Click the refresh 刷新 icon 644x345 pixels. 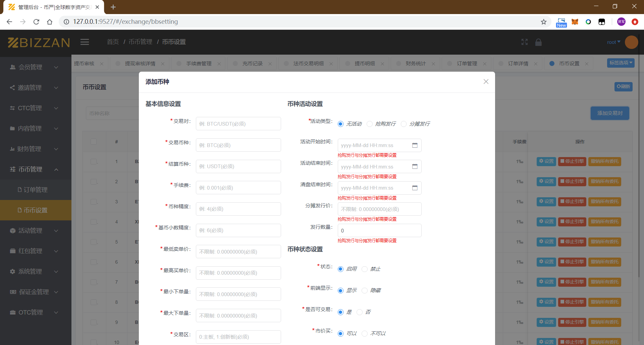[624, 86]
